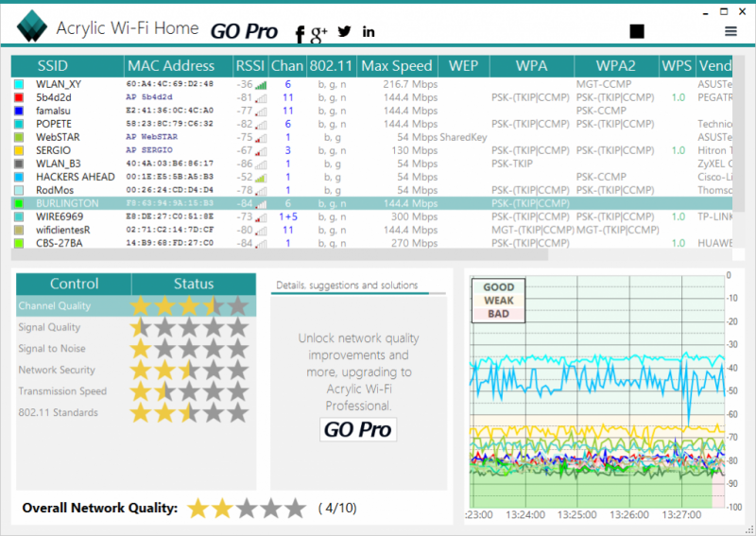Click the Status column header
The height and width of the screenshot is (536, 756).
click(194, 284)
